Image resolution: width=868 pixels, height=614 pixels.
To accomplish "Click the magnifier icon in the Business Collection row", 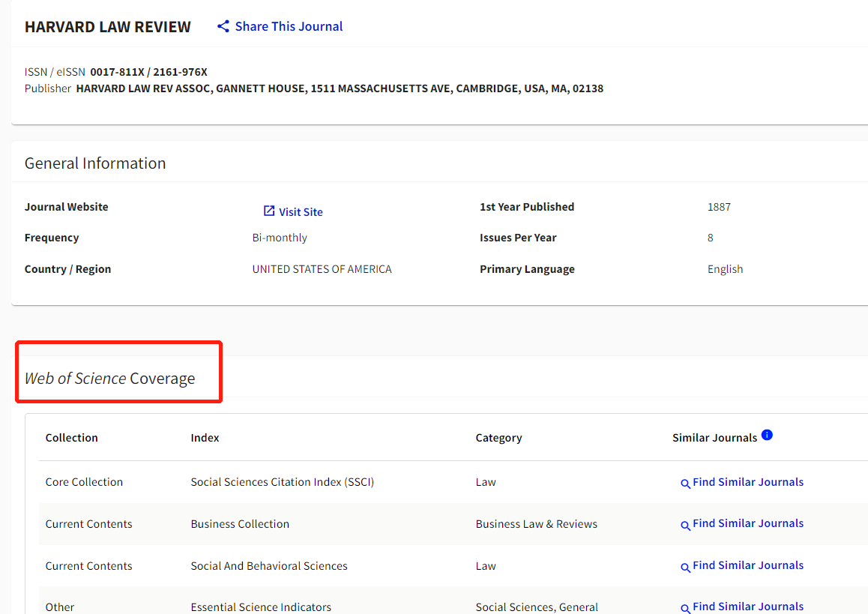I will click(x=685, y=525).
